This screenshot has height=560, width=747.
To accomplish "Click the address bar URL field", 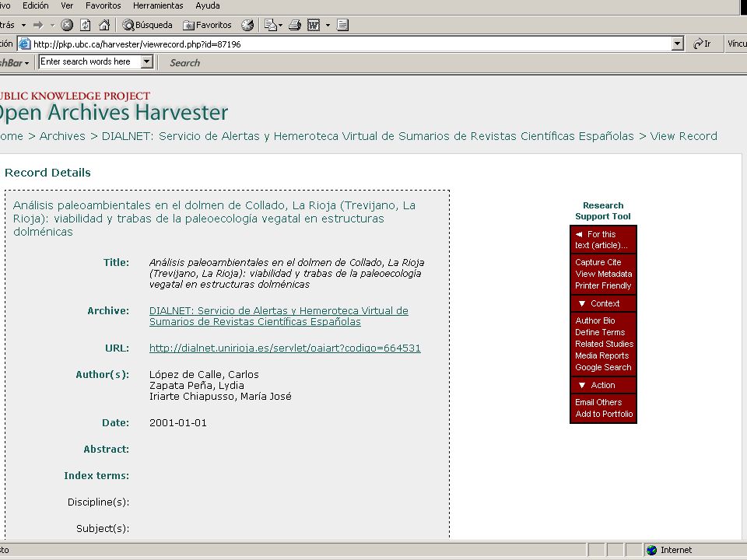I will 352,44.
